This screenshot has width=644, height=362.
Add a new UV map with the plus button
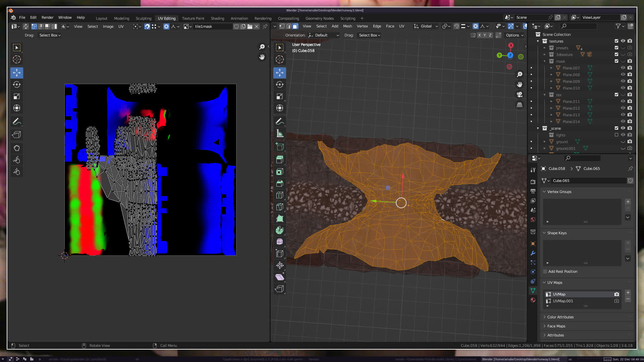point(628,293)
